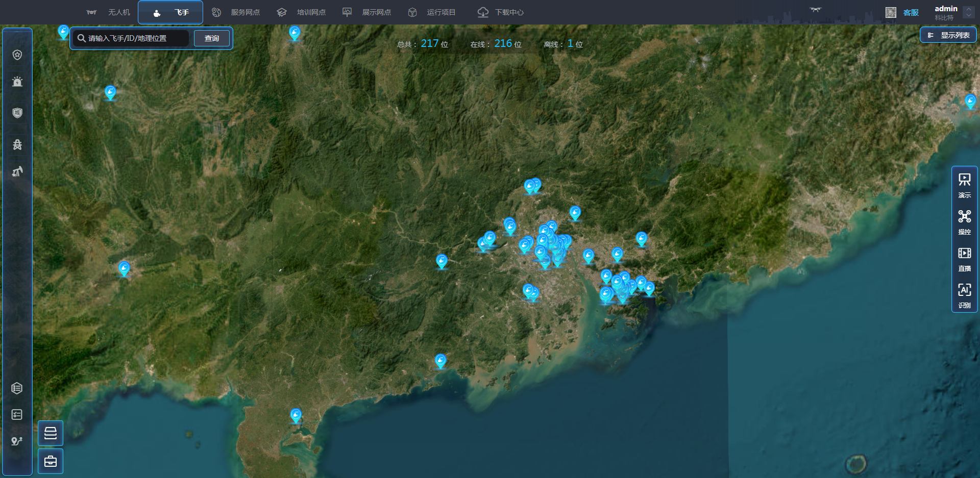The image size is (980, 478).
Task: Click the power transmission tower sidebar icon
Action: coord(17,144)
